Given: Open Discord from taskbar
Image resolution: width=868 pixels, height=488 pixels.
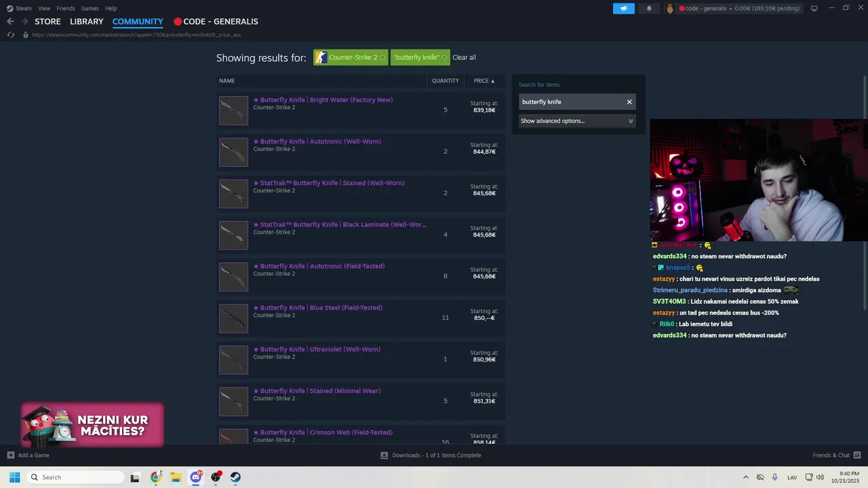Looking at the screenshot, I should coord(196,477).
